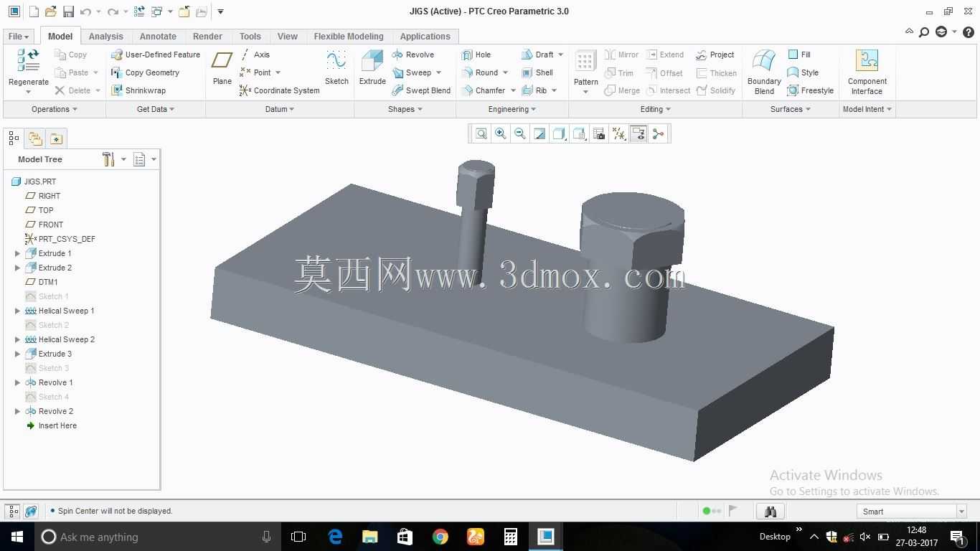Open the Favorites panel tab

click(56, 138)
